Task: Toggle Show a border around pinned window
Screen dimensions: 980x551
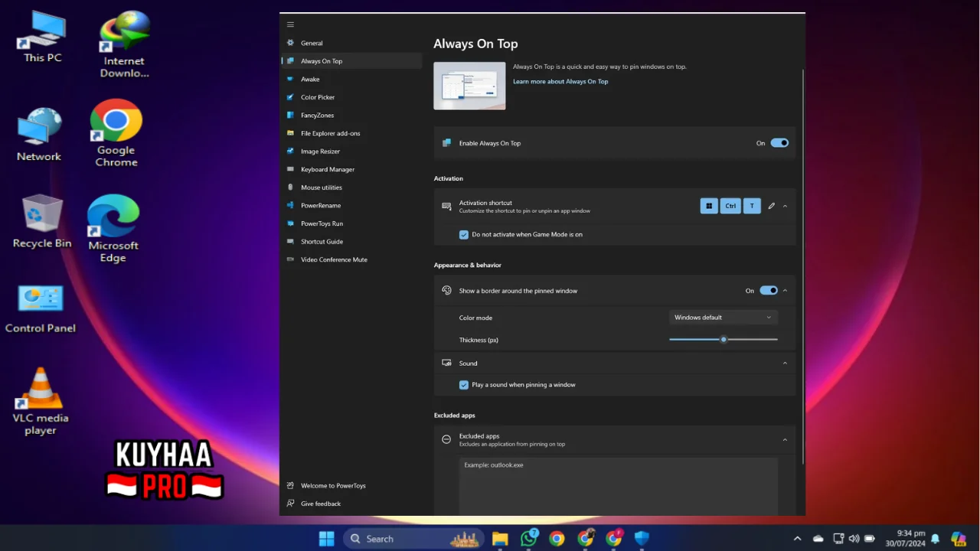Action: (x=769, y=291)
